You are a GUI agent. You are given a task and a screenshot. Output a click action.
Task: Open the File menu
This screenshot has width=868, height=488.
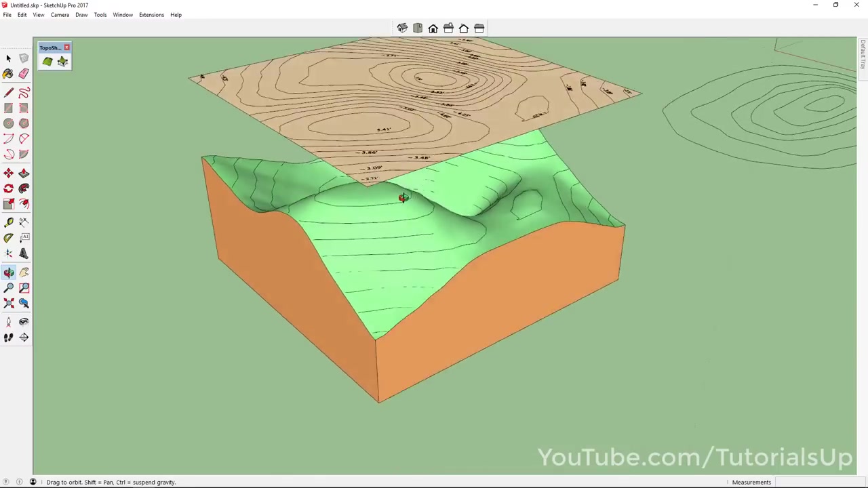tap(7, 14)
